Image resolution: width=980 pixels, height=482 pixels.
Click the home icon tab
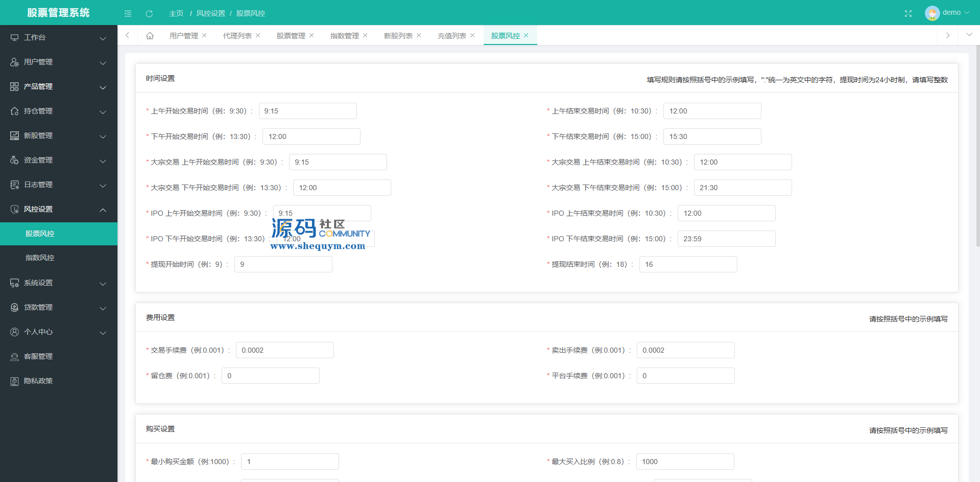pos(150,36)
